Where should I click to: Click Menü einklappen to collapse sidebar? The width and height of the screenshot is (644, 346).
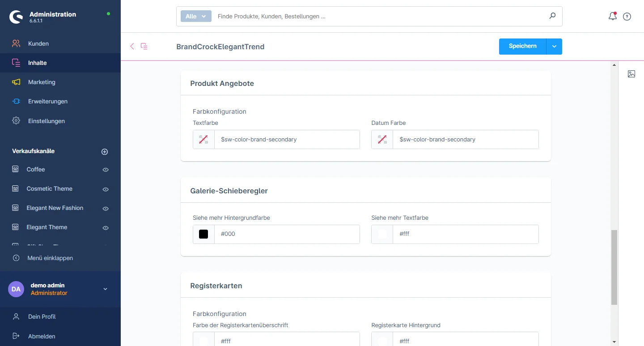50,258
